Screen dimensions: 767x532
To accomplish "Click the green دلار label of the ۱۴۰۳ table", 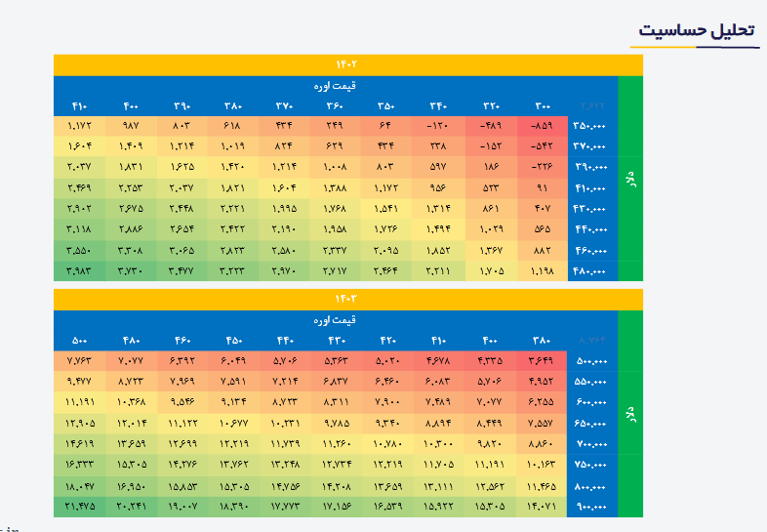I will click(630, 413).
